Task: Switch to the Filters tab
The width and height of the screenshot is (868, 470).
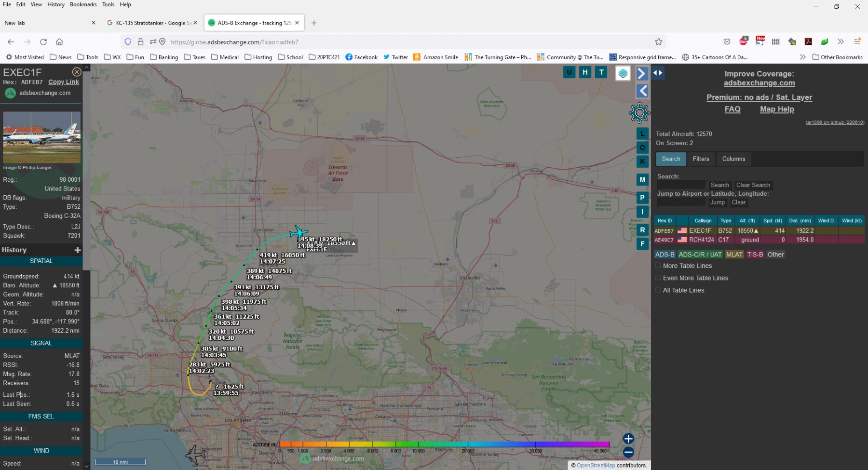Action: (701, 159)
